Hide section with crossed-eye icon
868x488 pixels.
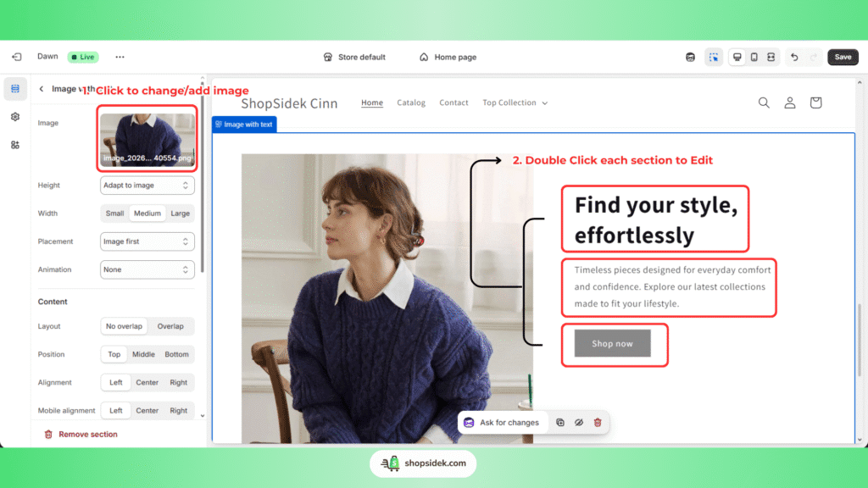coord(579,422)
